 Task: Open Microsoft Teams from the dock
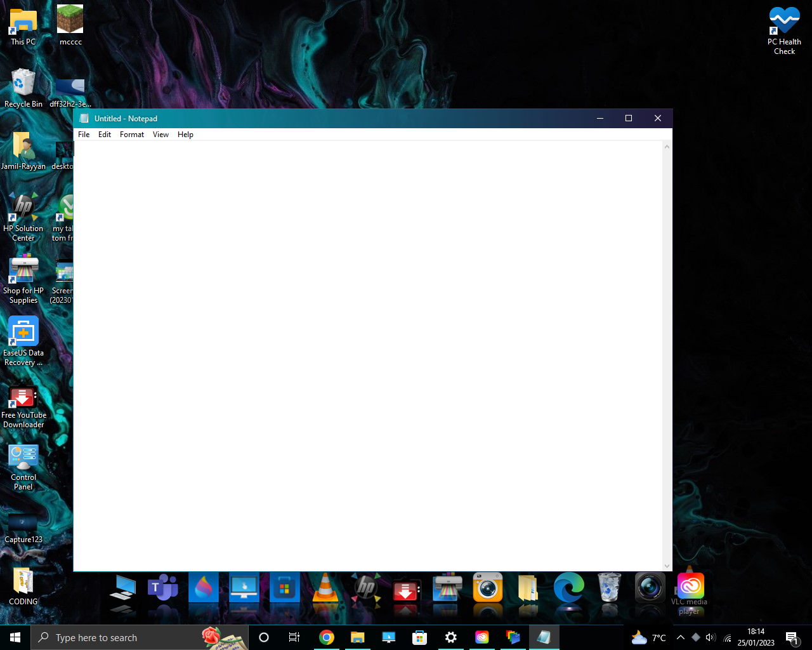[163, 589]
